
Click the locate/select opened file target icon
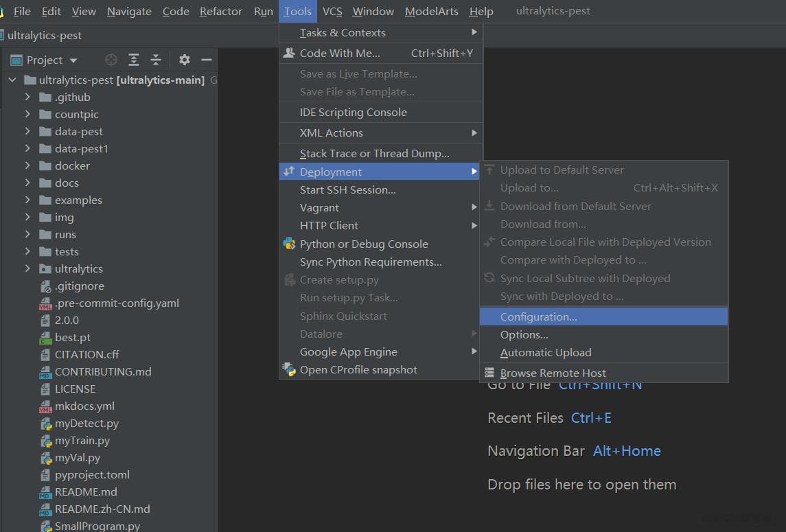pos(111,60)
